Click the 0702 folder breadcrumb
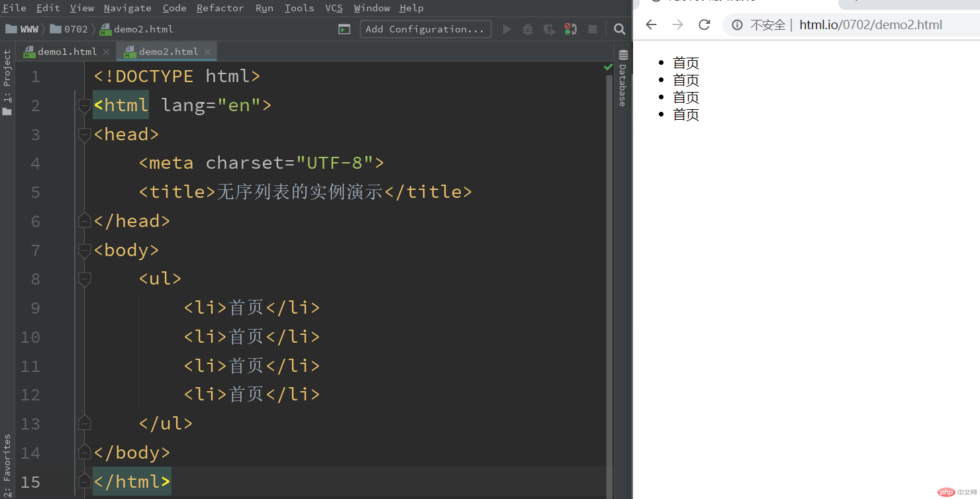The width and height of the screenshot is (980, 499). (69, 29)
